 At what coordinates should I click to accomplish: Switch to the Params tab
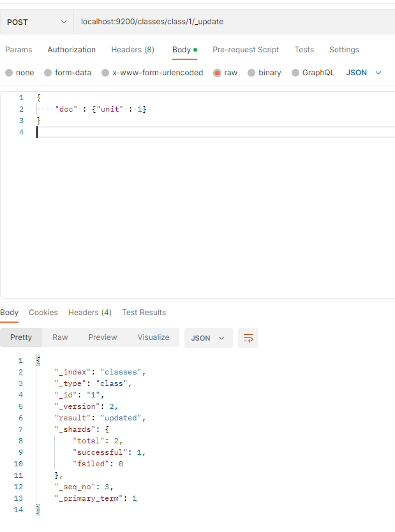[19, 50]
